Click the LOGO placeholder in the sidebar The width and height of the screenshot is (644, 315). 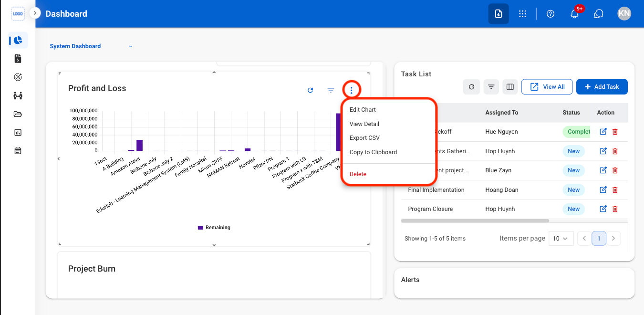18,14
